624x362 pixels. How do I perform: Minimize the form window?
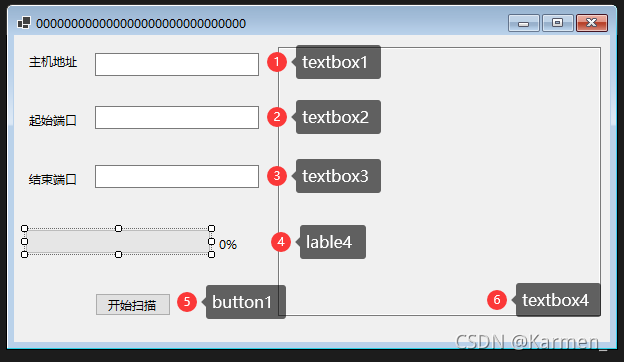tap(524, 23)
